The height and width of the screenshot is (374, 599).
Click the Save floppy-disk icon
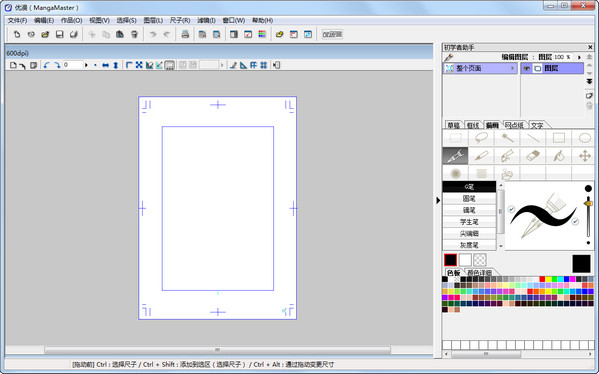click(60, 34)
